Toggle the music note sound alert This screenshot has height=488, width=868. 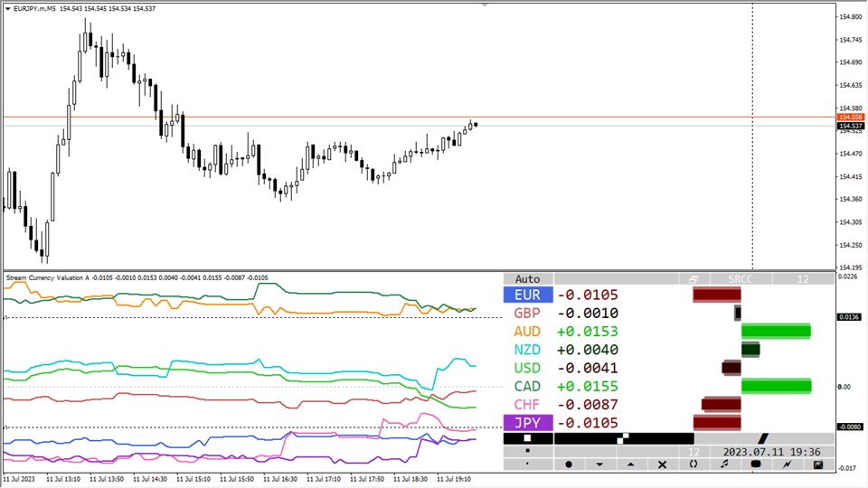pyautogui.click(x=724, y=465)
